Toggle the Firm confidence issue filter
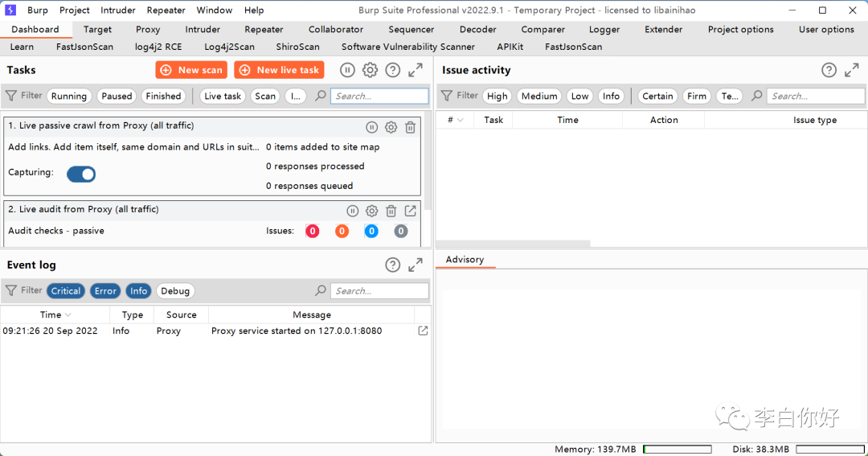 point(696,96)
